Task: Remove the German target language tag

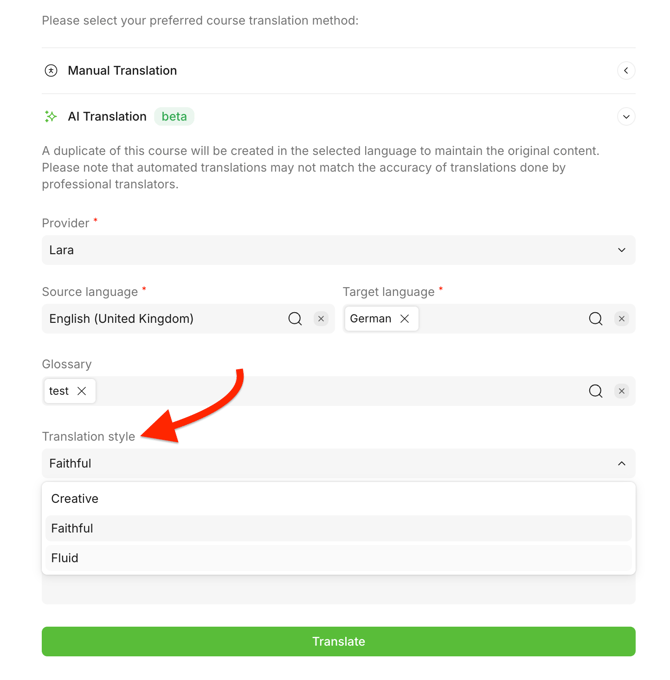Action: (x=405, y=319)
